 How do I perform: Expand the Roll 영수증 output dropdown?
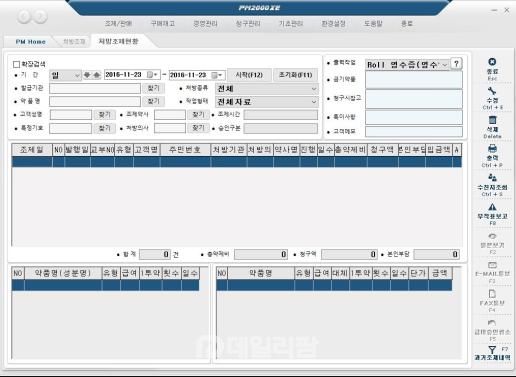[407, 64]
